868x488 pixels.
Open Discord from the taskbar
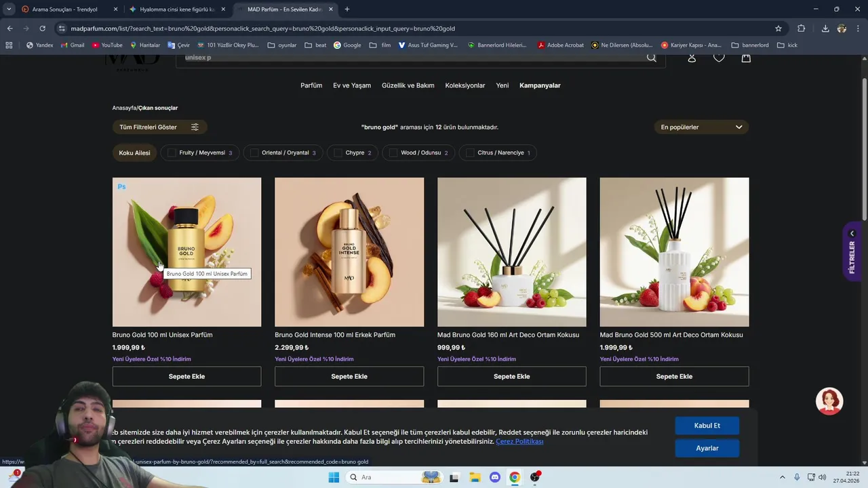pos(494,477)
